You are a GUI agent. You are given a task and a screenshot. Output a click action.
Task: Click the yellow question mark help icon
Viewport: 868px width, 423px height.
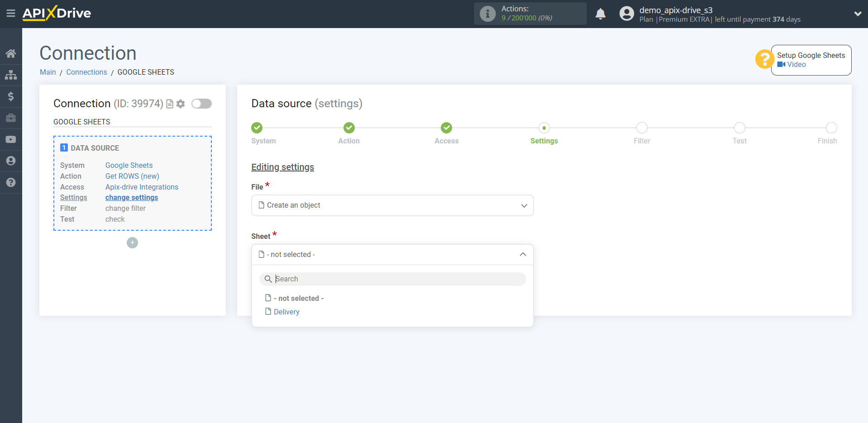coord(764,59)
